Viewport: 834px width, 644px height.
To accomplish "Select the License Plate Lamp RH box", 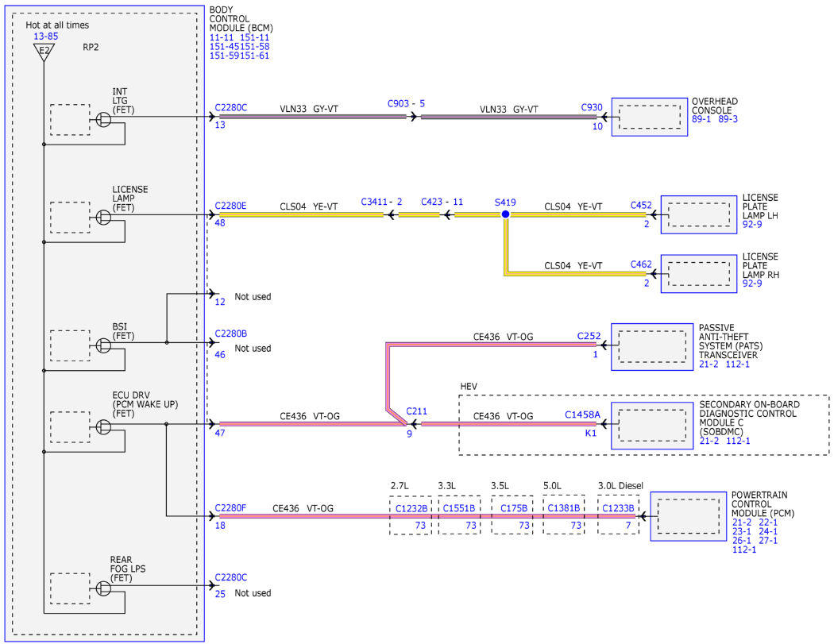I will point(699,274).
